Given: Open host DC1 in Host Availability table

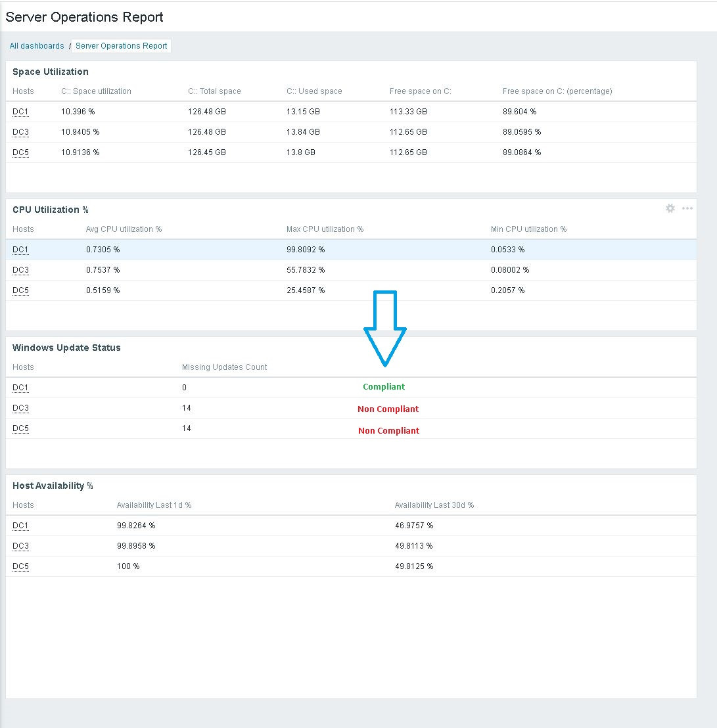Looking at the screenshot, I should click(x=20, y=526).
